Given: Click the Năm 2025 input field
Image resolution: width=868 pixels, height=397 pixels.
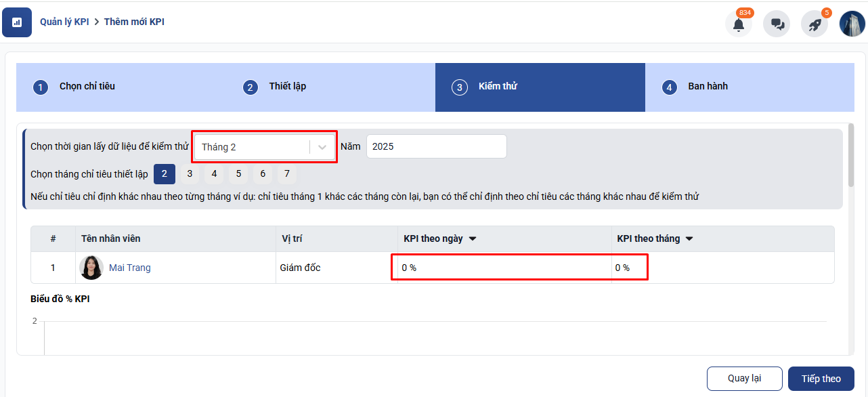Looking at the screenshot, I should 436,146.
